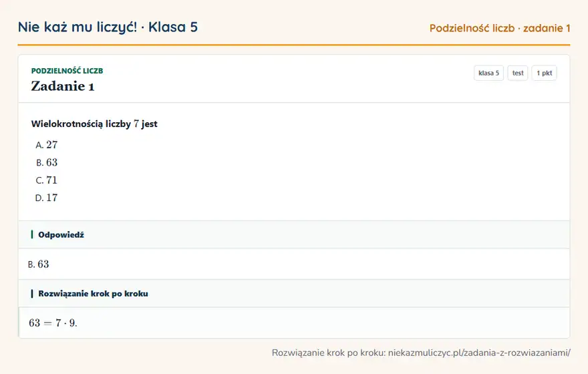Click 'Podzielność liczb · zadanie 1' header label
The width and height of the screenshot is (588, 374).
point(500,28)
